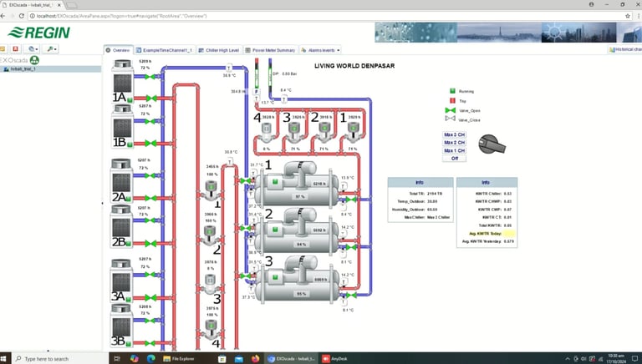The width and height of the screenshot is (642, 364).
Task: Open the Historical chart tab
Action: pyautogui.click(x=624, y=49)
